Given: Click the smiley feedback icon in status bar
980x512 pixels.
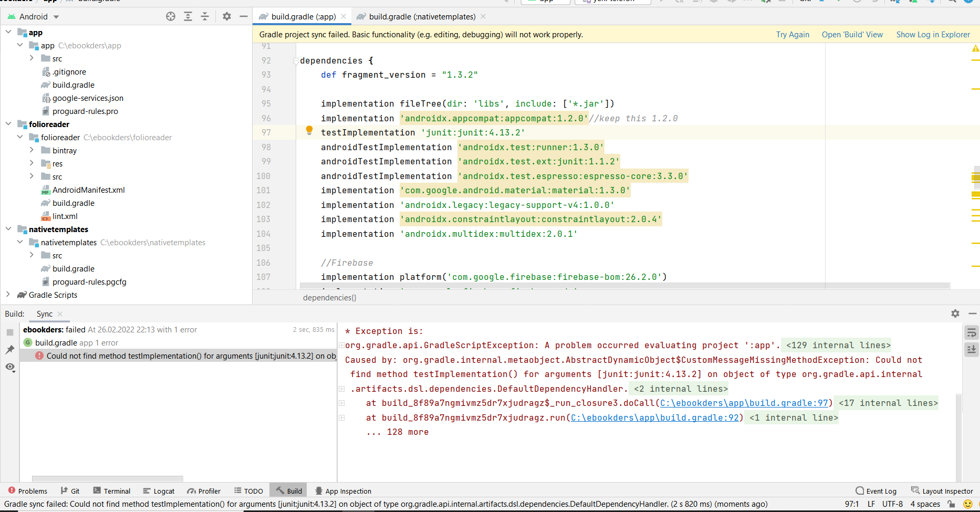Looking at the screenshot, I should (x=968, y=504).
